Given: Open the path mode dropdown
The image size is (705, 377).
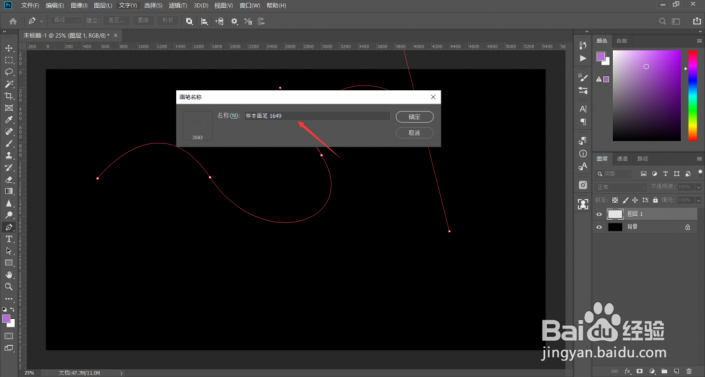Looking at the screenshot, I should [x=66, y=21].
